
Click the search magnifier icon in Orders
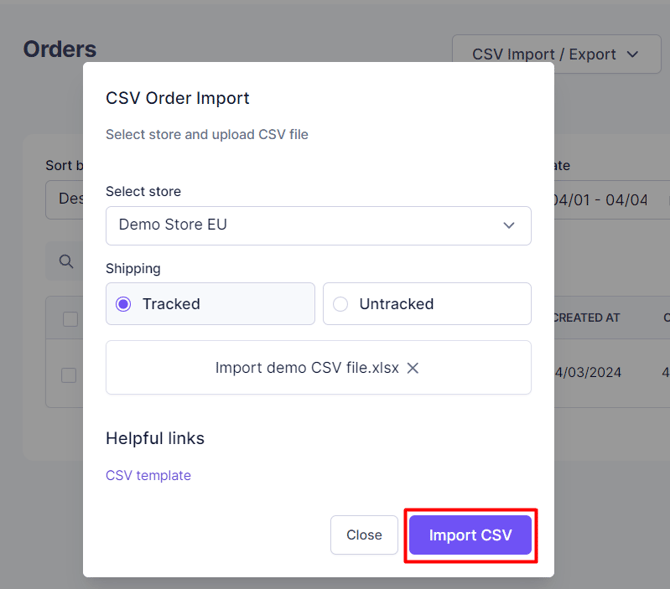click(66, 262)
